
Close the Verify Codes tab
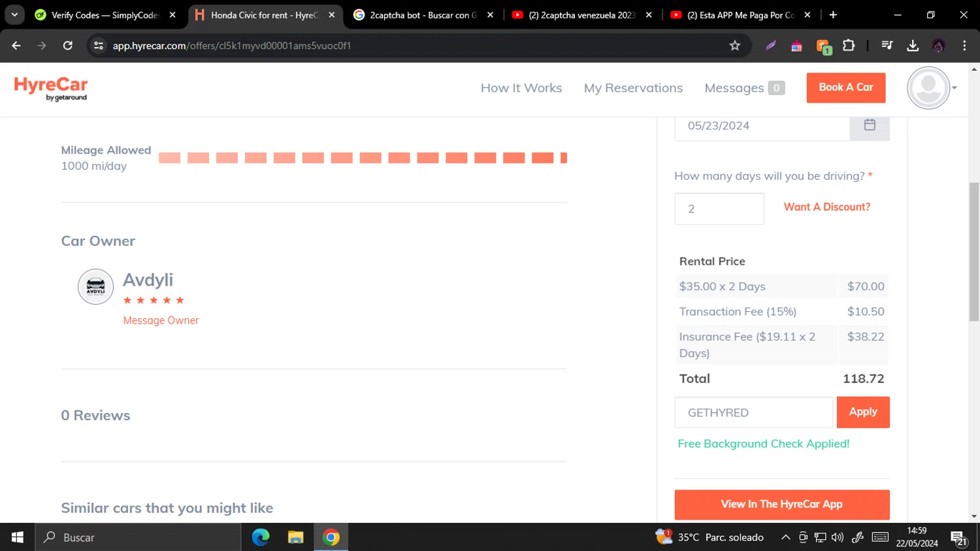click(172, 14)
